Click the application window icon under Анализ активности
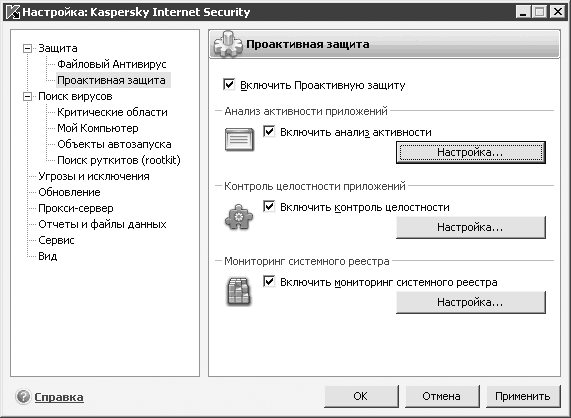Screen dimensions: 571x418 [x=239, y=139]
